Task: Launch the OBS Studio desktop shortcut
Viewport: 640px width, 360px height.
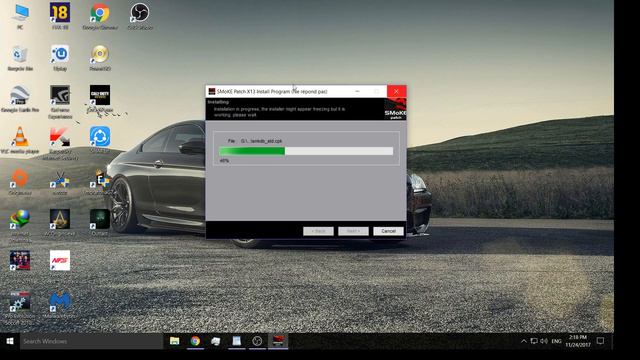Action: click(x=140, y=16)
